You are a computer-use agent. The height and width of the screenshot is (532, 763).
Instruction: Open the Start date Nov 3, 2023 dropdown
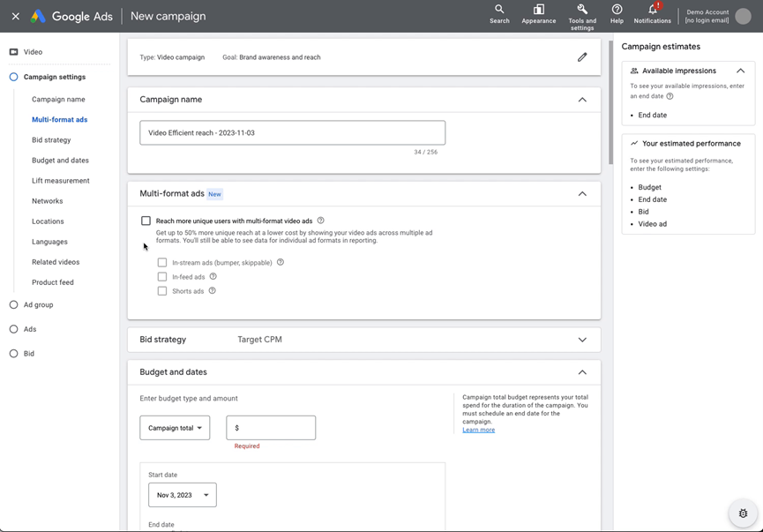coord(183,495)
